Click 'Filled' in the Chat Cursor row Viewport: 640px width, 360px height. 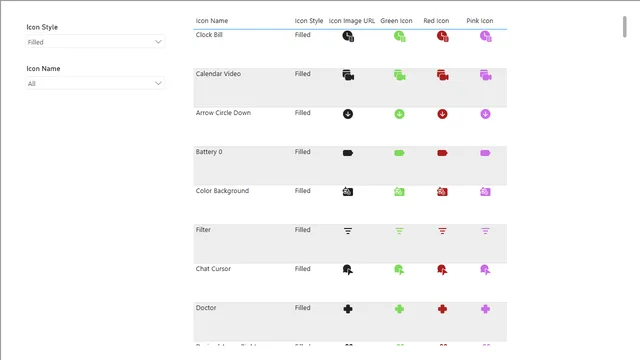303,269
